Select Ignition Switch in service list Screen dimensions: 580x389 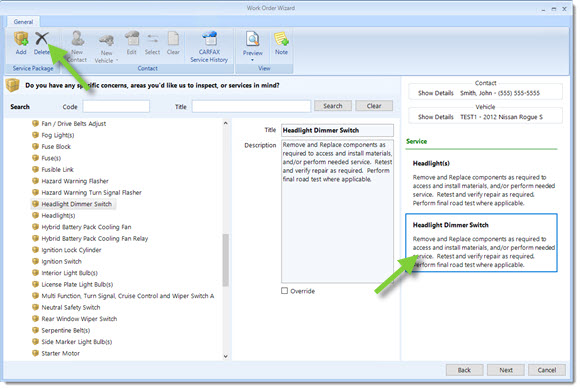pos(57,261)
